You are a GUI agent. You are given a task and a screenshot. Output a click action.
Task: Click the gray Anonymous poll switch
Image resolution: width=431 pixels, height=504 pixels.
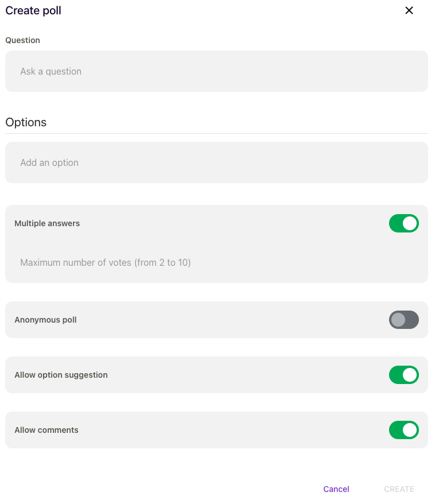coord(404,320)
